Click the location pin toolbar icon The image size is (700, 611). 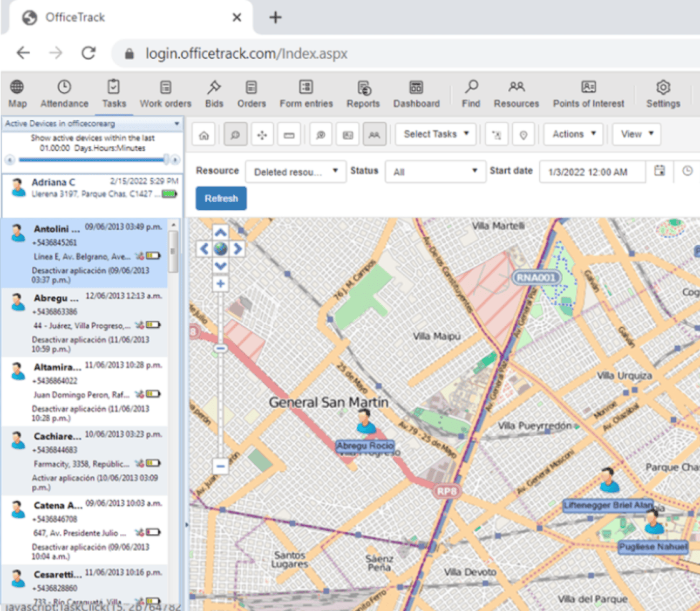click(523, 135)
